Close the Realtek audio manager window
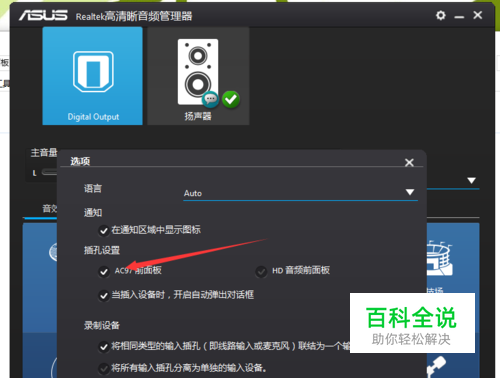This screenshot has width=500, height=378. (478, 15)
